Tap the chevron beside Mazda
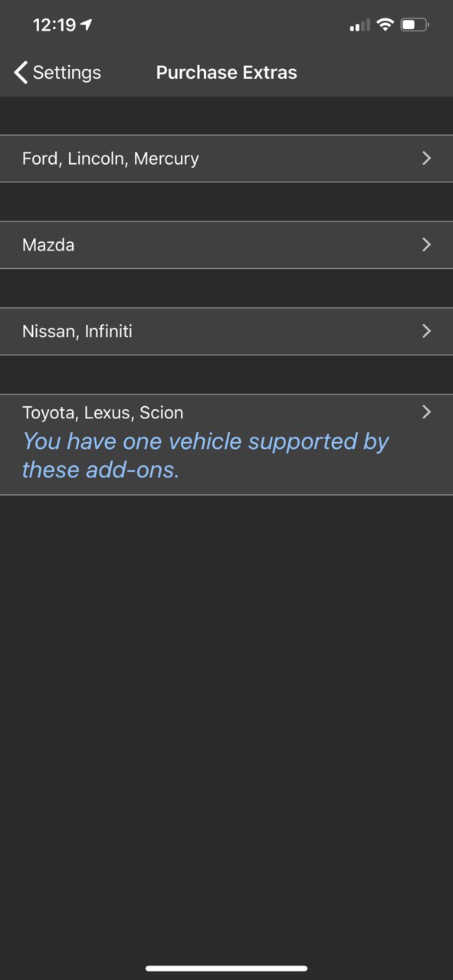This screenshot has height=980, width=453. 427,244
